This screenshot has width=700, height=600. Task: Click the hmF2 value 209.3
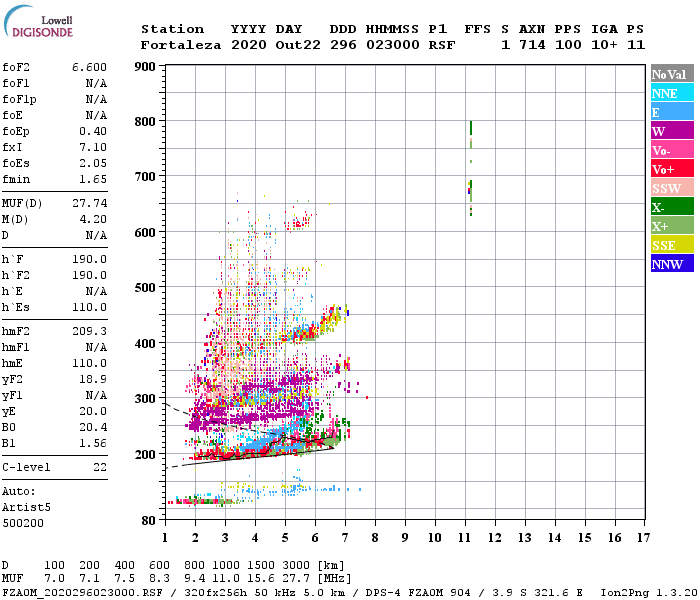89,331
